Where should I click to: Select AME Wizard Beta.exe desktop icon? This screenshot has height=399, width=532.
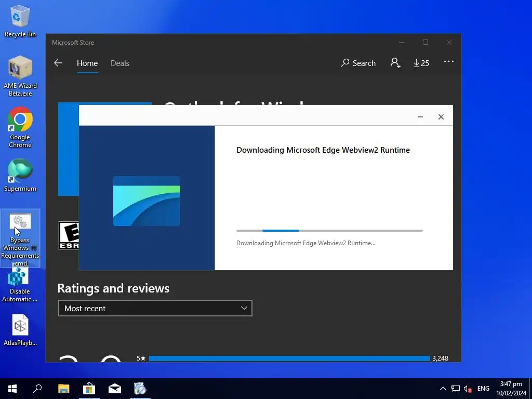pyautogui.click(x=20, y=76)
